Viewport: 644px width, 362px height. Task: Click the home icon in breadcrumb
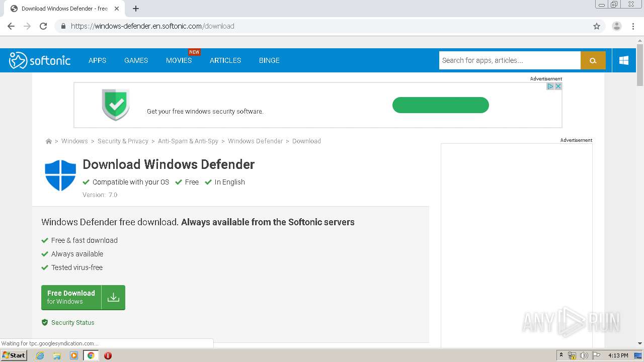(x=49, y=141)
